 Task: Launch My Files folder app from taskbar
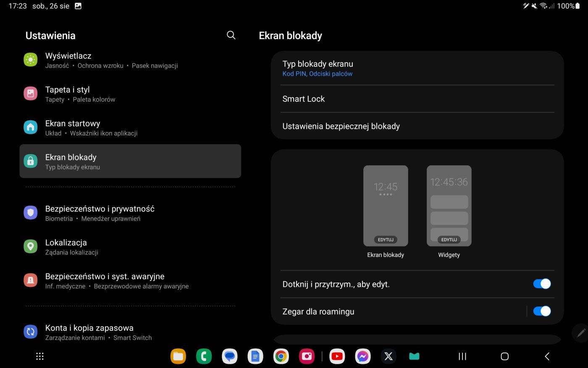[178, 357]
